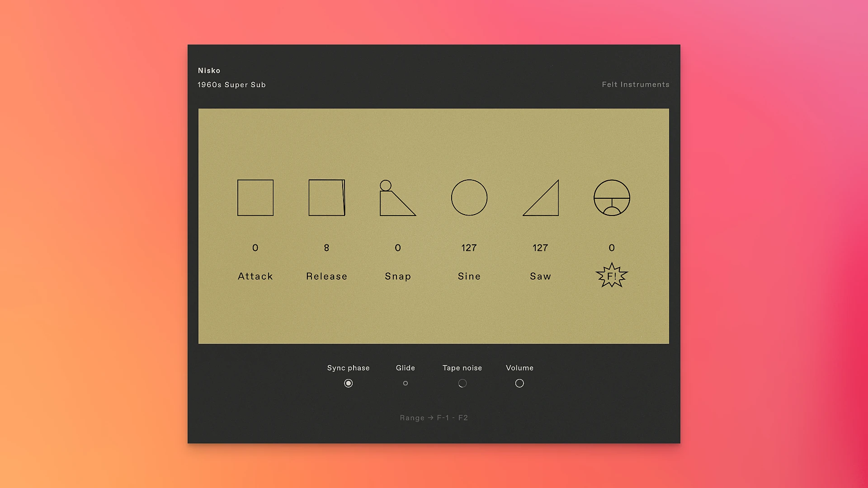The image size is (868, 488).
Task: Toggle the Sync phase control
Action: (348, 383)
